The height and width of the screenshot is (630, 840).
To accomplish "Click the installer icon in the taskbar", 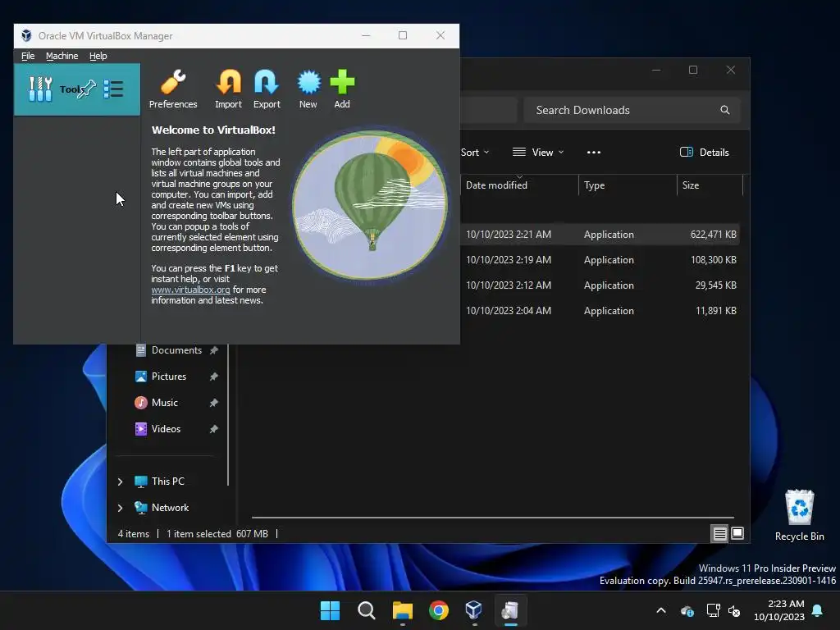I will tap(510, 610).
